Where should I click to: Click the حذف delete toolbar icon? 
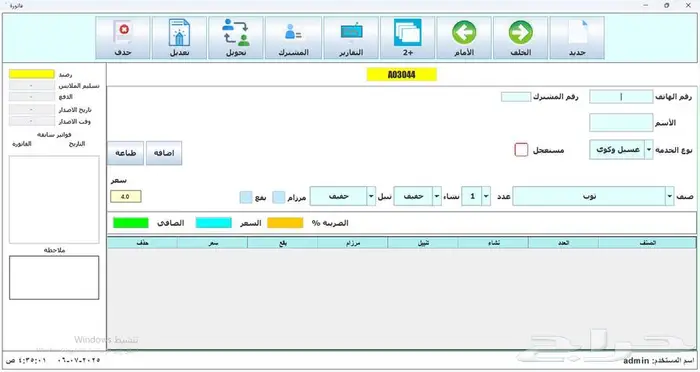pos(123,38)
